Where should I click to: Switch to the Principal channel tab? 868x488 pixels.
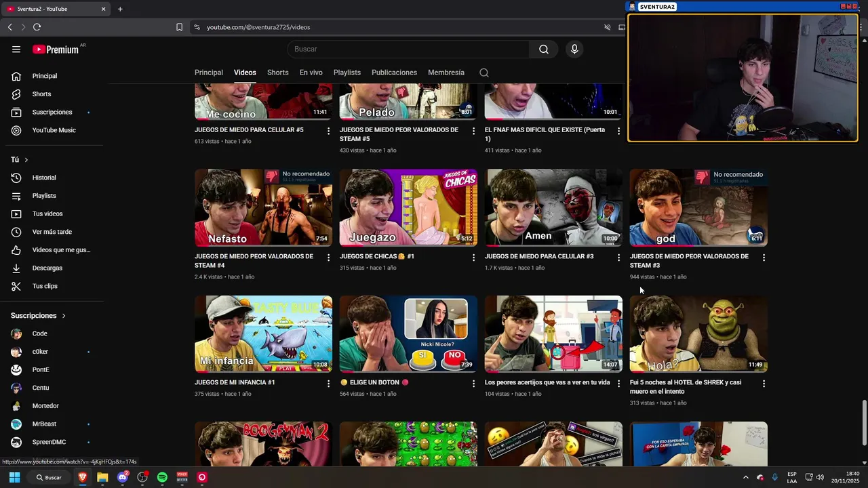pyautogui.click(x=209, y=73)
